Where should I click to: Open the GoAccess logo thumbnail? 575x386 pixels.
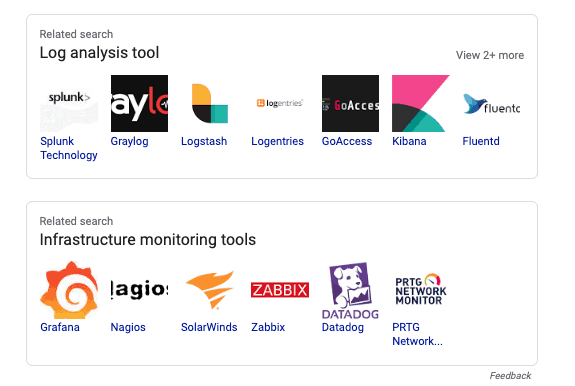(x=350, y=103)
